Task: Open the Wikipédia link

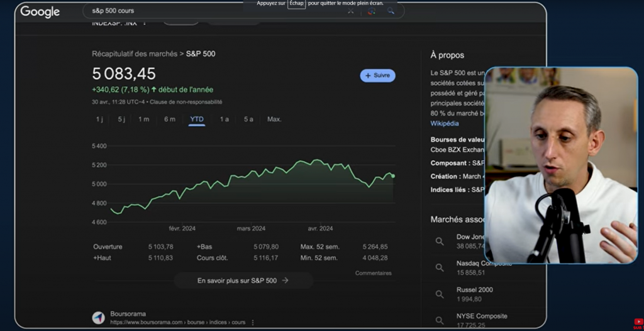Action: click(x=445, y=124)
